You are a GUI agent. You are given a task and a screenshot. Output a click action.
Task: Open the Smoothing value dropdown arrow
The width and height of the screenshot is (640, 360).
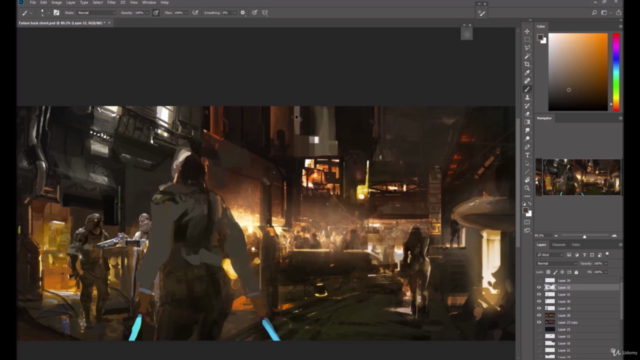point(234,13)
